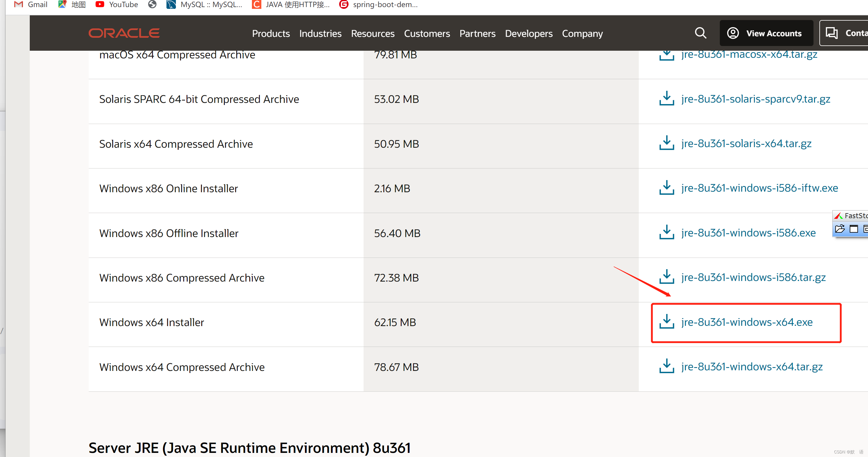Click the FastStone capture window icon
This screenshot has height=457, width=868.
point(854,229)
